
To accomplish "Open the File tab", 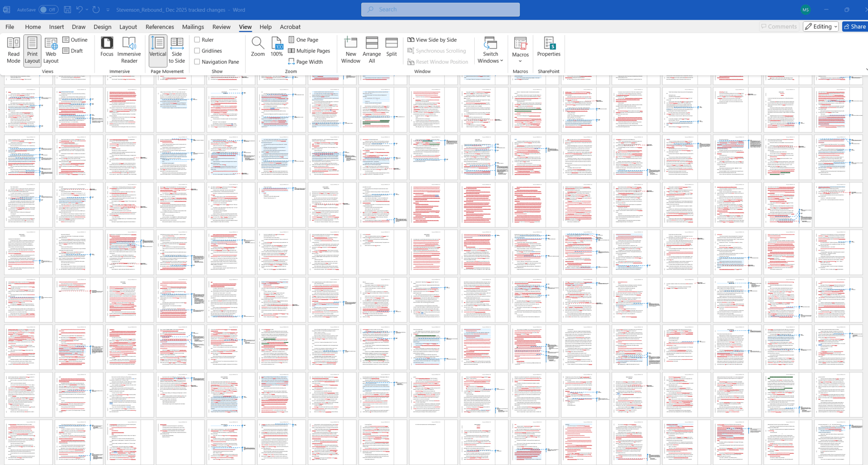I will click(9, 27).
